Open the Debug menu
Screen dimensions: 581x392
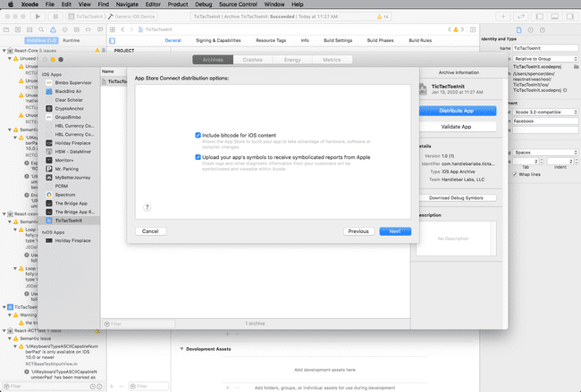(x=203, y=4)
